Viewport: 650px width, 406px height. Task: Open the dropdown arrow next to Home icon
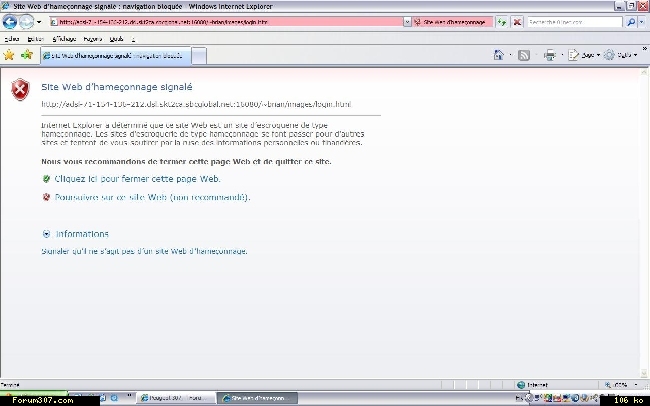[510, 55]
